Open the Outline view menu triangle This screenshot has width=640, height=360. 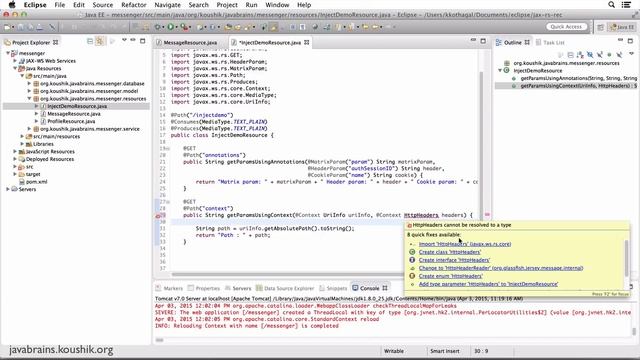(631, 54)
